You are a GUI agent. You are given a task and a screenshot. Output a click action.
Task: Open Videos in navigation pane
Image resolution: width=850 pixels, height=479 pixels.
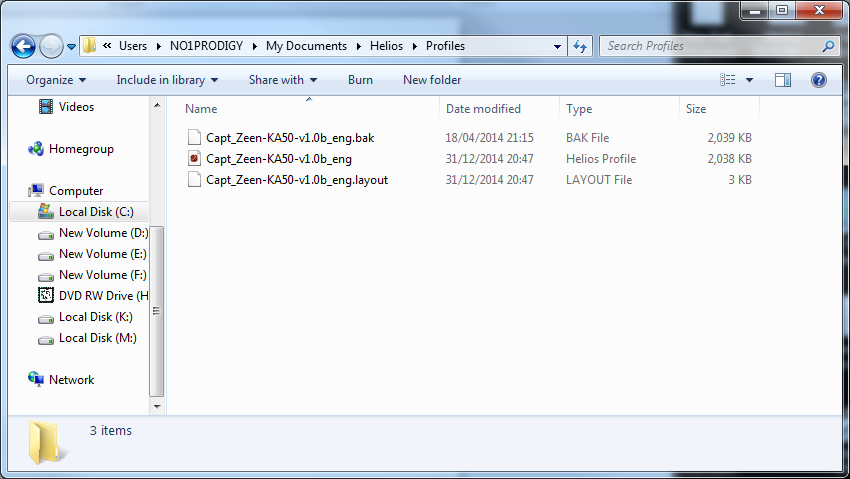coord(76,107)
